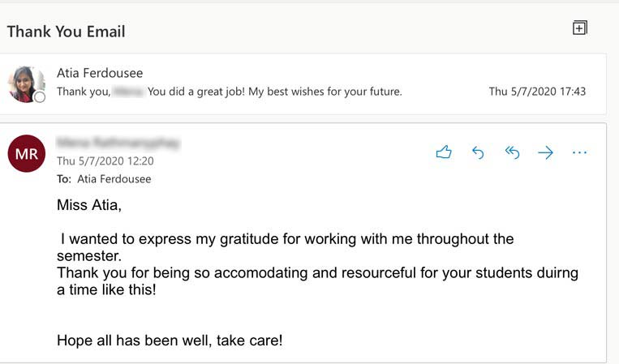Open sender name Atia Ferdousee in collapsed reply
The image size is (619, 364).
pos(100,74)
